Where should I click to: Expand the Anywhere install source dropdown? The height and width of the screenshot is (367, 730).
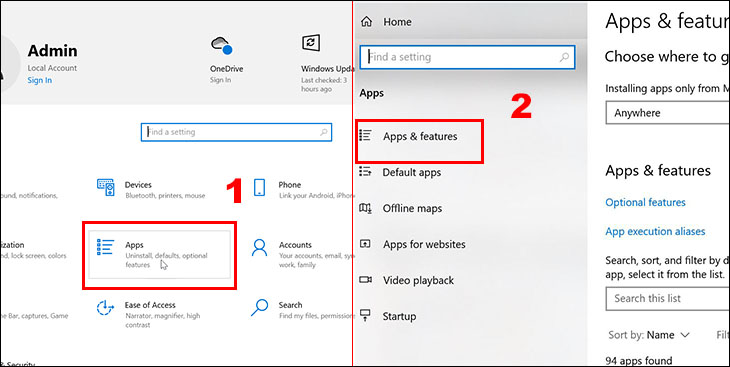668,113
